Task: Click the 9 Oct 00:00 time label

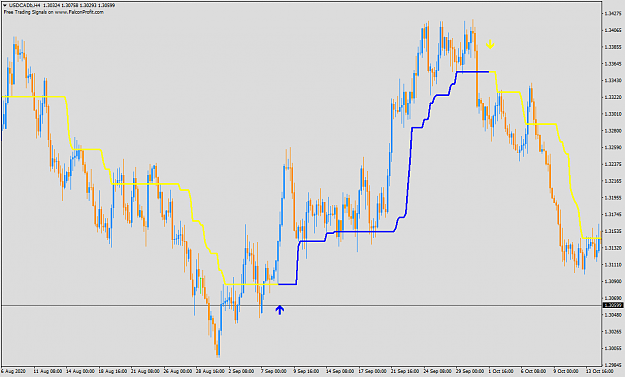Action: click(x=567, y=371)
